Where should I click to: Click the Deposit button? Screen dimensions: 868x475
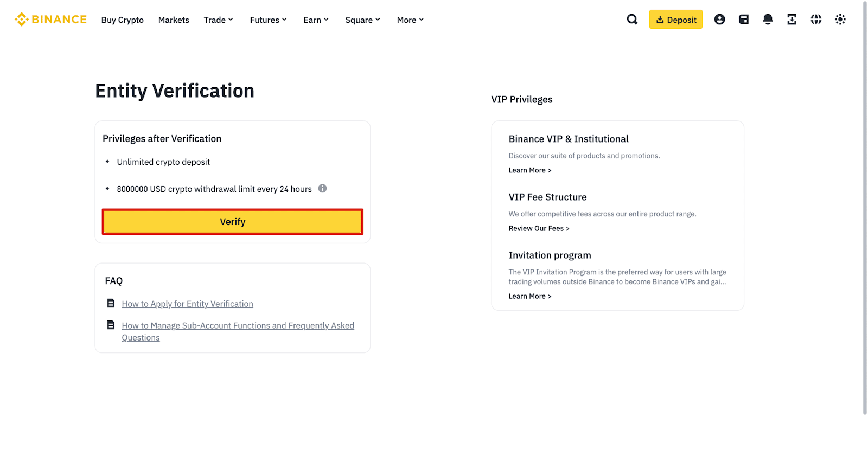pos(676,20)
